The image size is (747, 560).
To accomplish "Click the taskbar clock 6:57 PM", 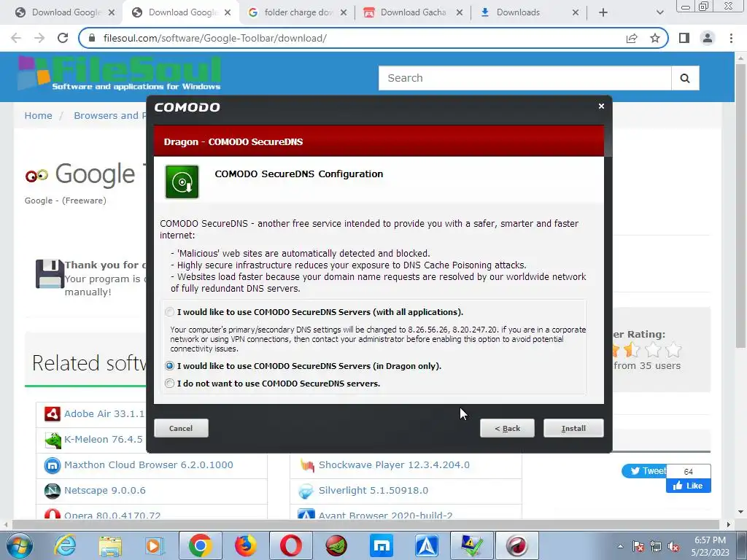I will pyautogui.click(x=710, y=546).
